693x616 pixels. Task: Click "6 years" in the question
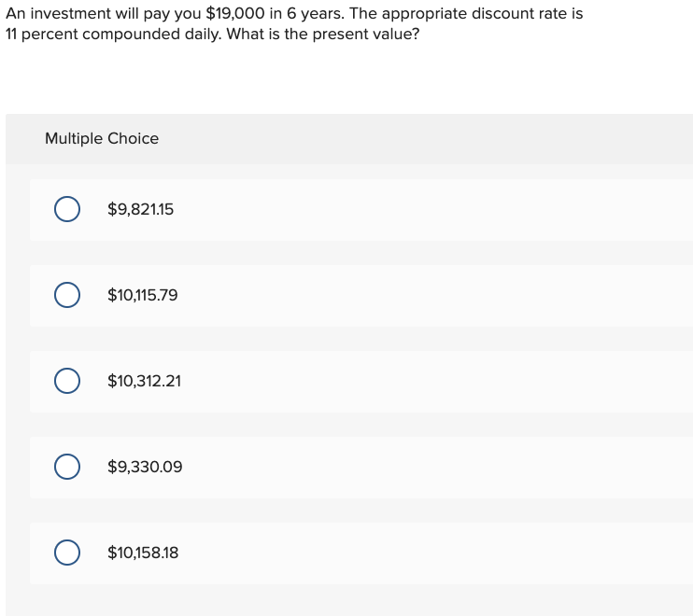(x=313, y=15)
